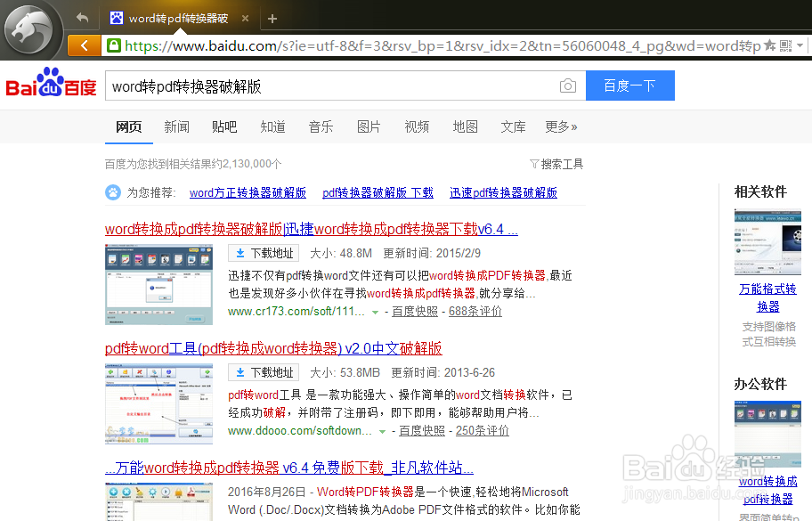This screenshot has width=812, height=521.
Task: Click the camera image search icon
Action: 567,86
